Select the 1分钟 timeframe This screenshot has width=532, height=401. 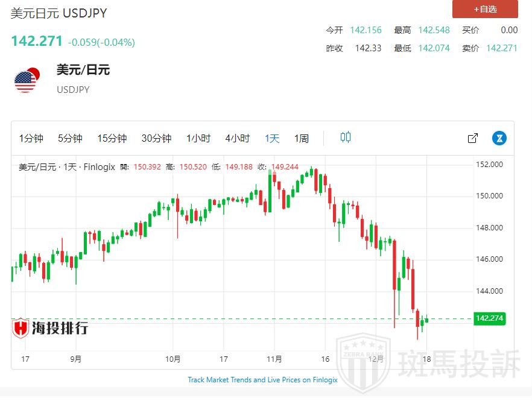pos(31,139)
